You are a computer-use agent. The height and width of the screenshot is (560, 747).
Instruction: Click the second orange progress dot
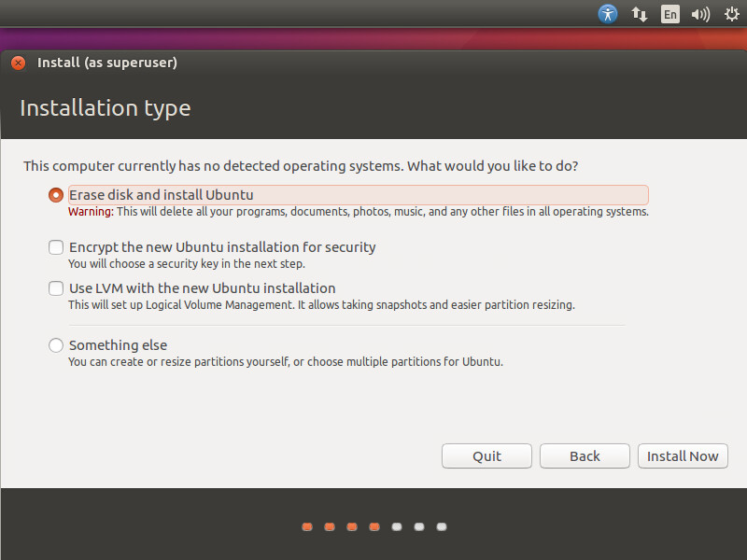coord(330,526)
